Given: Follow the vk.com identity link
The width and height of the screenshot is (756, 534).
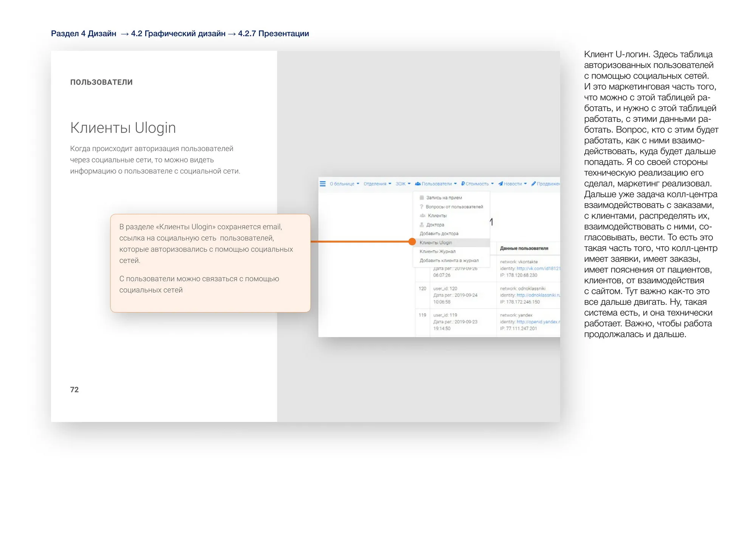Looking at the screenshot, I should coord(538,269).
